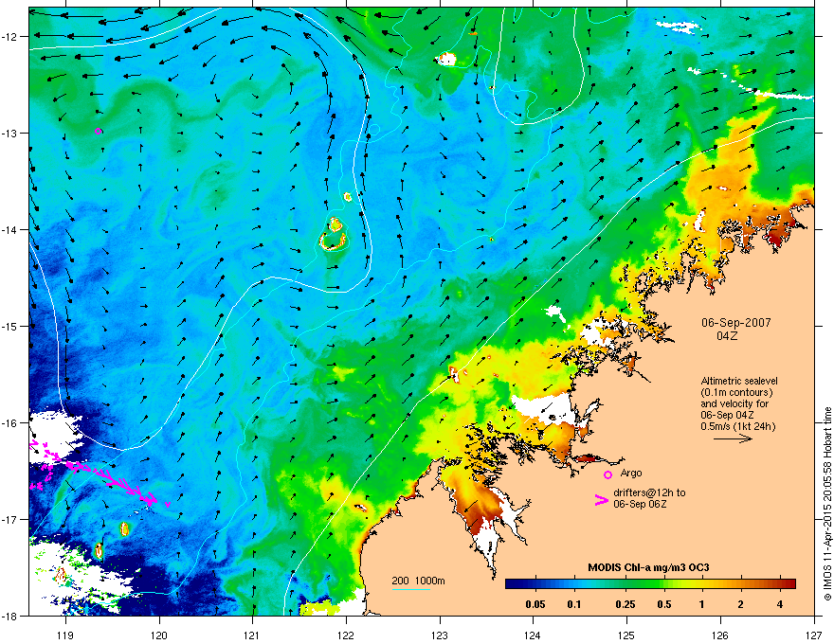This screenshot has width=834, height=644.
Task: Click the latitude axis label -13
Action: [10, 133]
